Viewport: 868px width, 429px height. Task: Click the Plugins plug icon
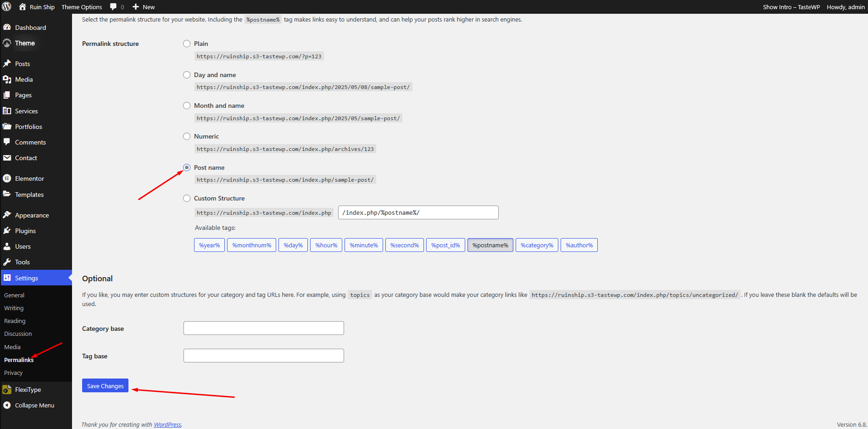point(7,231)
